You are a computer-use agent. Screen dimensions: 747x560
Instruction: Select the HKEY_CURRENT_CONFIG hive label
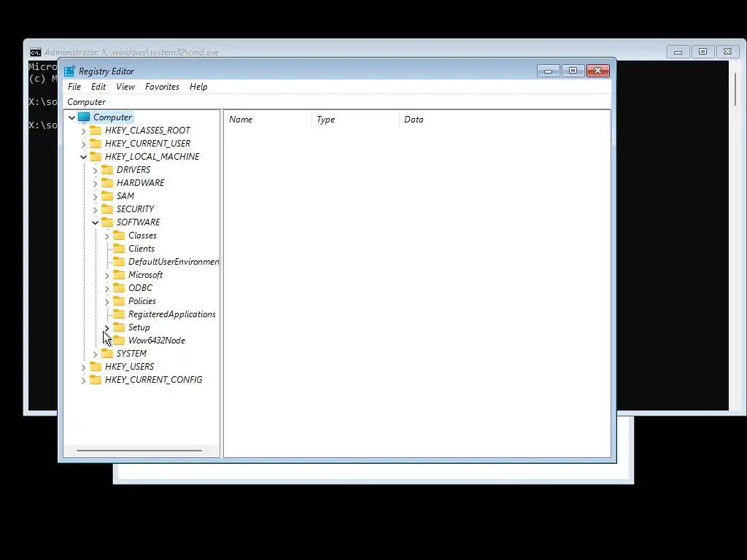(153, 379)
